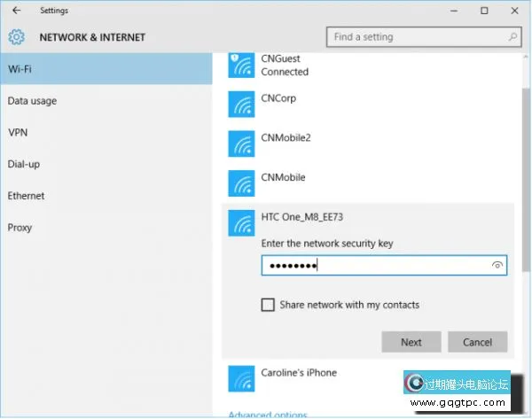Click the CNMobile2 Wi-Fi signal icon
This screenshot has width=532, height=419.
point(240,144)
